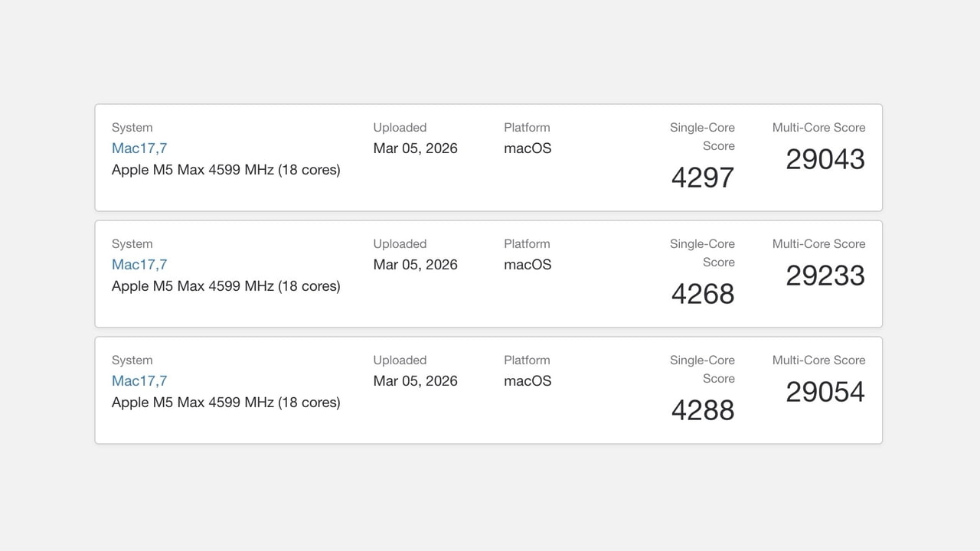This screenshot has height=551, width=980.
Task: Open the Mac17,7 system link in the first result
Action: (x=139, y=148)
